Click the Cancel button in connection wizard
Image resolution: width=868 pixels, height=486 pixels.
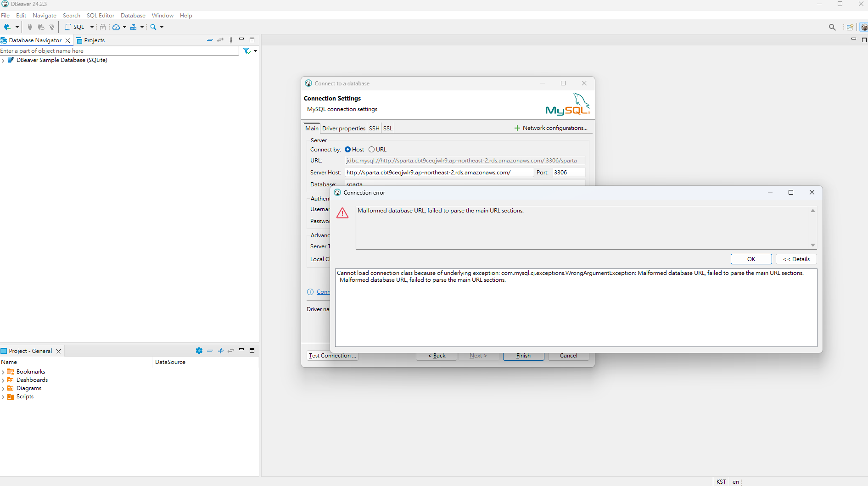pyautogui.click(x=568, y=356)
